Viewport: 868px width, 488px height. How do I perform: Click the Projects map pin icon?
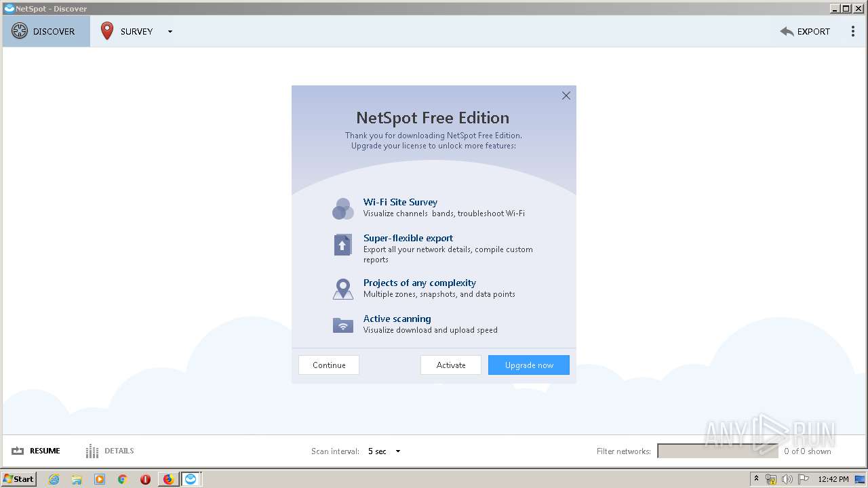click(343, 289)
